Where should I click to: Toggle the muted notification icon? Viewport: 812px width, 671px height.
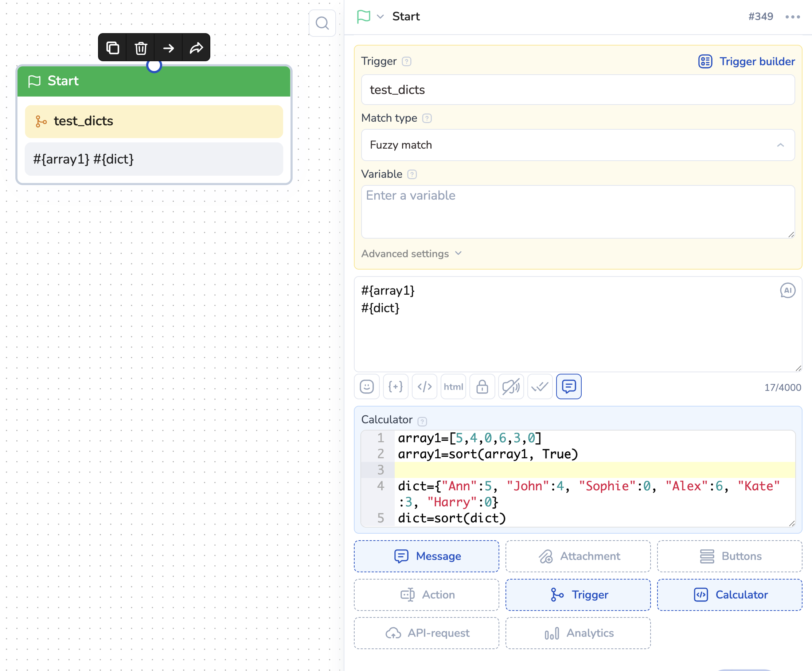[511, 386]
